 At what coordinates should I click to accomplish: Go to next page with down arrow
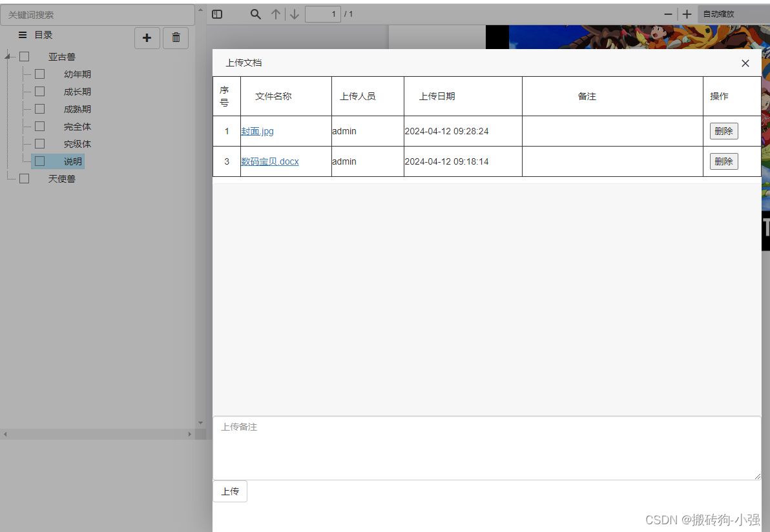(x=294, y=14)
